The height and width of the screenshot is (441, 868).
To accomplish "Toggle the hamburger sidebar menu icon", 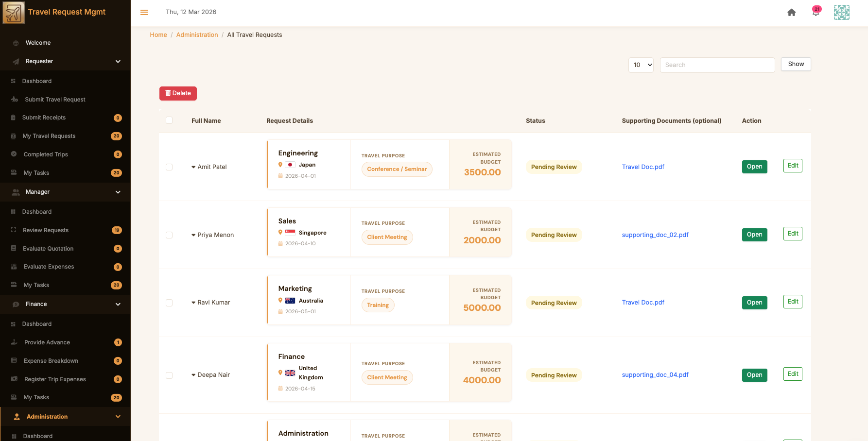I will tap(144, 12).
